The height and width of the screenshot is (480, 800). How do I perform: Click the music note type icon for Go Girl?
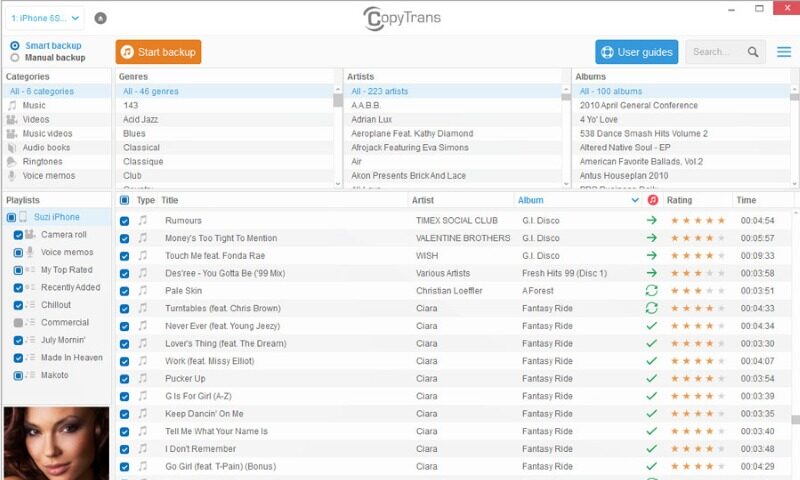[143, 466]
